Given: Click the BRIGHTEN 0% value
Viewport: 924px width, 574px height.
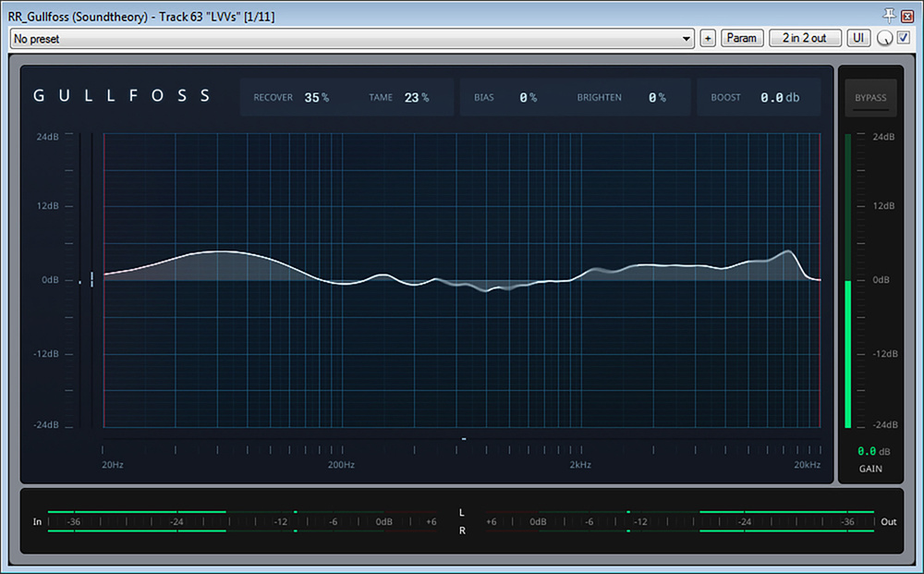Looking at the screenshot, I should click(x=656, y=97).
